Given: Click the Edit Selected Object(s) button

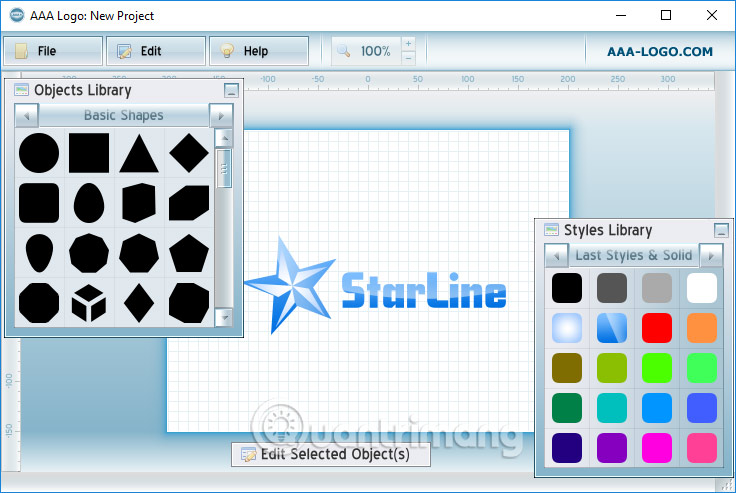Looking at the screenshot, I should tap(331, 454).
